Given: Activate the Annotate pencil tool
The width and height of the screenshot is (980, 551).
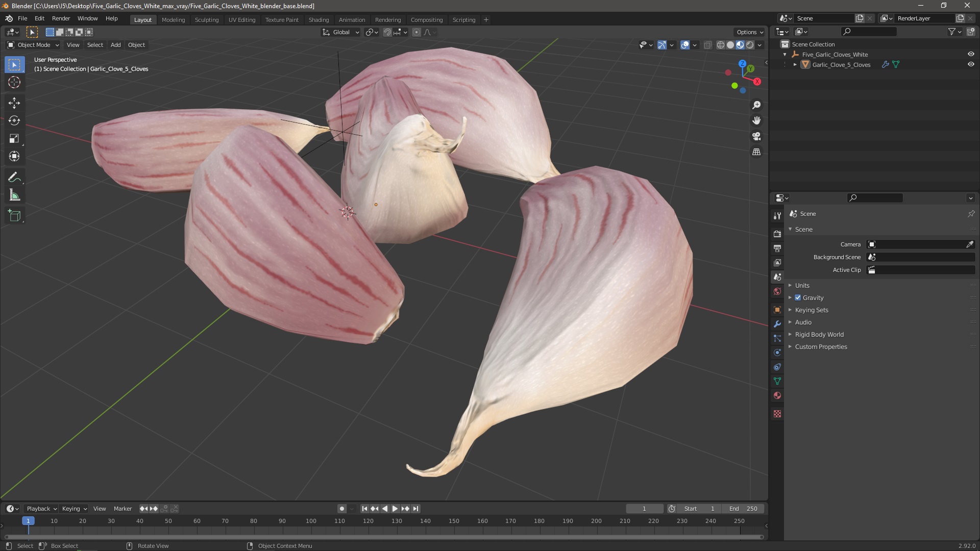Looking at the screenshot, I should coord(14,178).
